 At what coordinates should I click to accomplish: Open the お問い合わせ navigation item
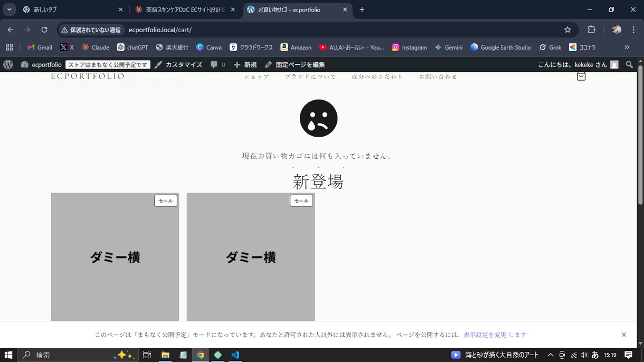[x=438, y=77]
